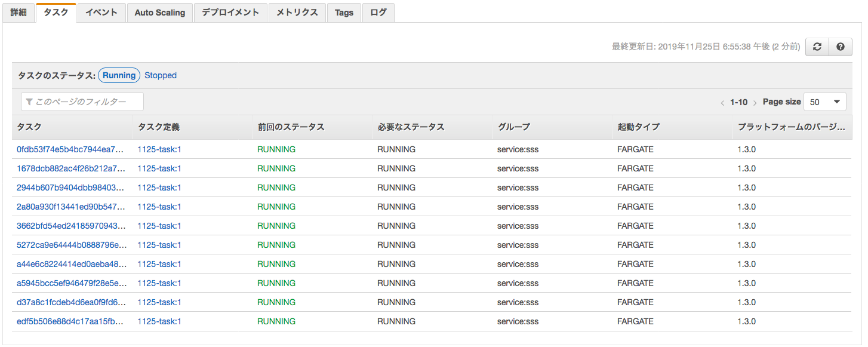Viewport: 868px width, 347px height.
Task: Open the Auto Scaling tab
Action: pyautogui.click(x=160, y=13)
